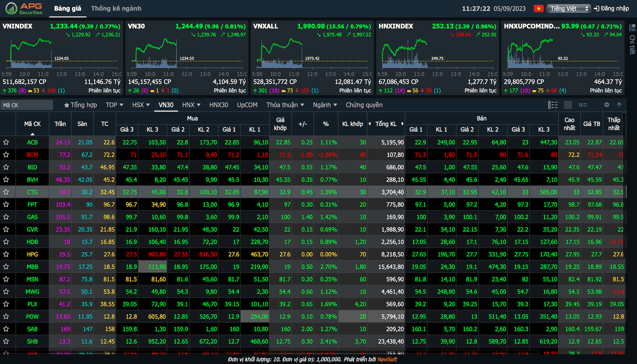Image resolution: width=637 pixels, height=364 pixels.
Task: Star the MWG stock row
Action: coord(6,292)
